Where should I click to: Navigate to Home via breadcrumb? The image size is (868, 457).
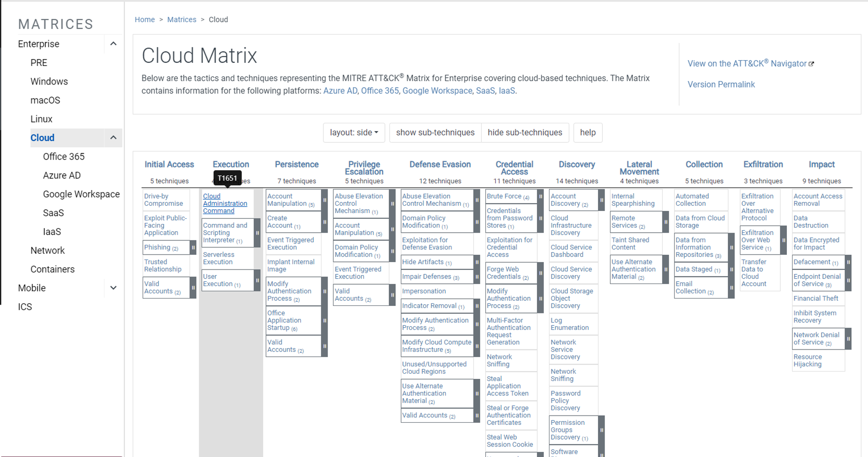[145, 19]
